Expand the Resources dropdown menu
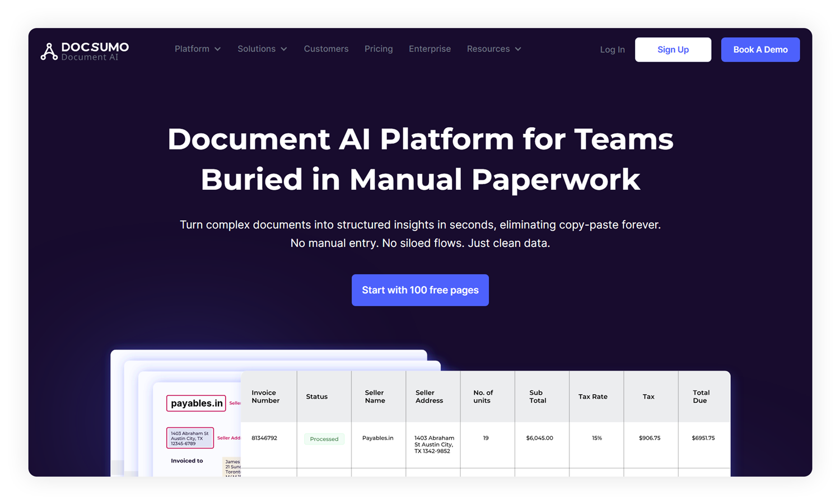The width and height of the screenshot is (840, 504). [493, 49]
